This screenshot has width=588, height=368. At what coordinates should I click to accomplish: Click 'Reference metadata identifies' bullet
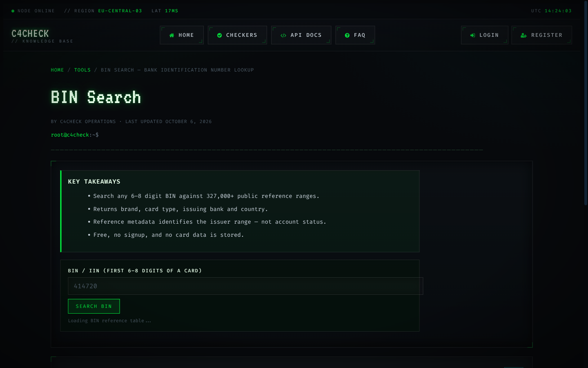[x=209, y=222]
